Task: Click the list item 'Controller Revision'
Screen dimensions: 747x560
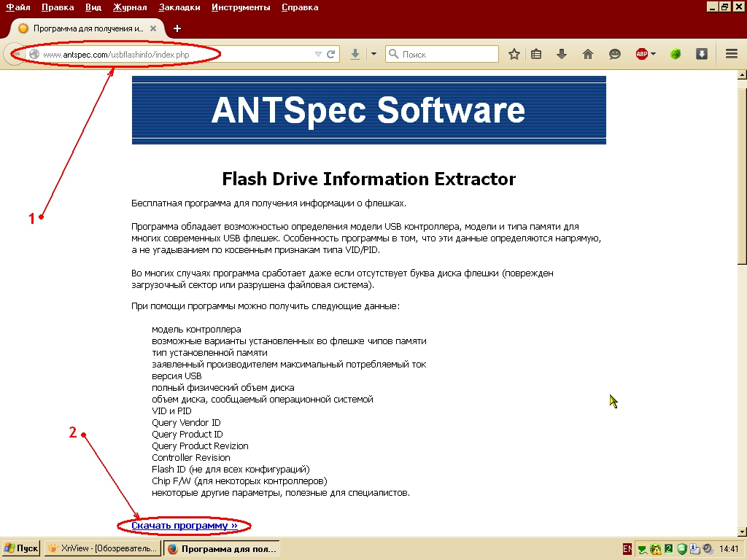Action: point(191,458)
